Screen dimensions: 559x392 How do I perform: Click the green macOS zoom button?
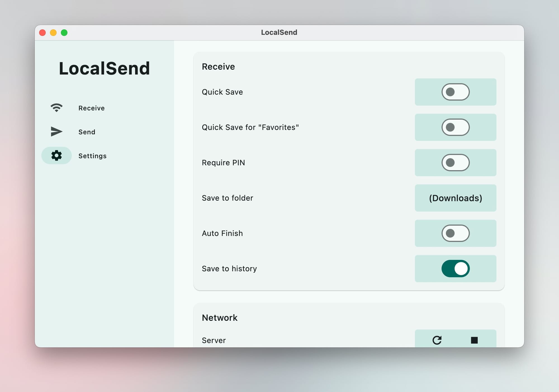tap(64, 33)
